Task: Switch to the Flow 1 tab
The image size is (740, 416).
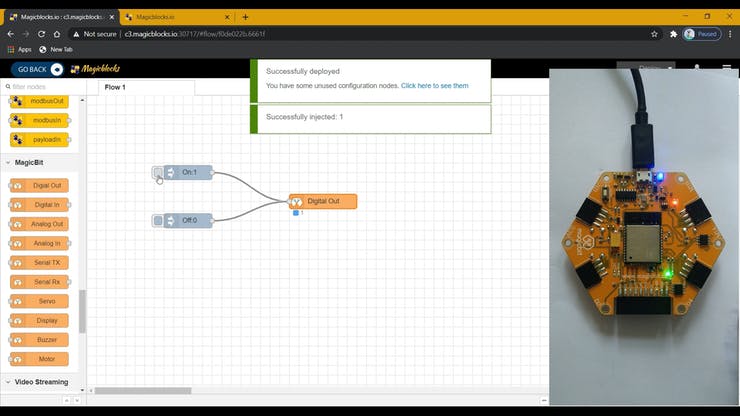Action: [146, 87]
